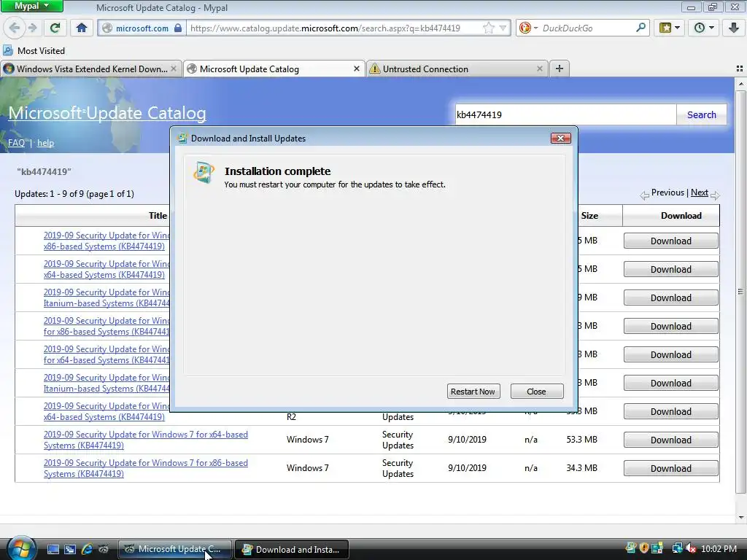
Task: Select the 53.3 MB size cell
Action: coord(581,440)
